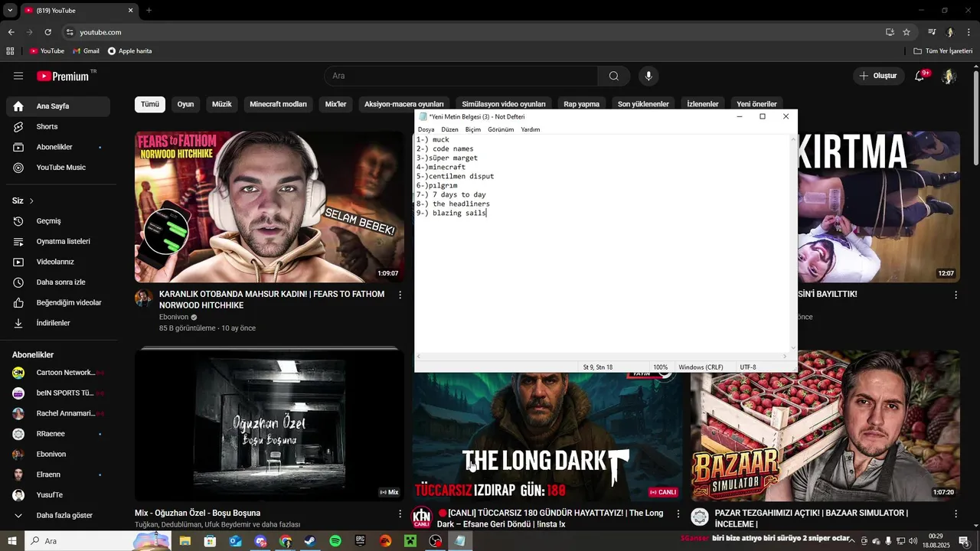Open Dosya menu in Notepad
This screenshot has width=980, height=551.
(x=426, y=129)
